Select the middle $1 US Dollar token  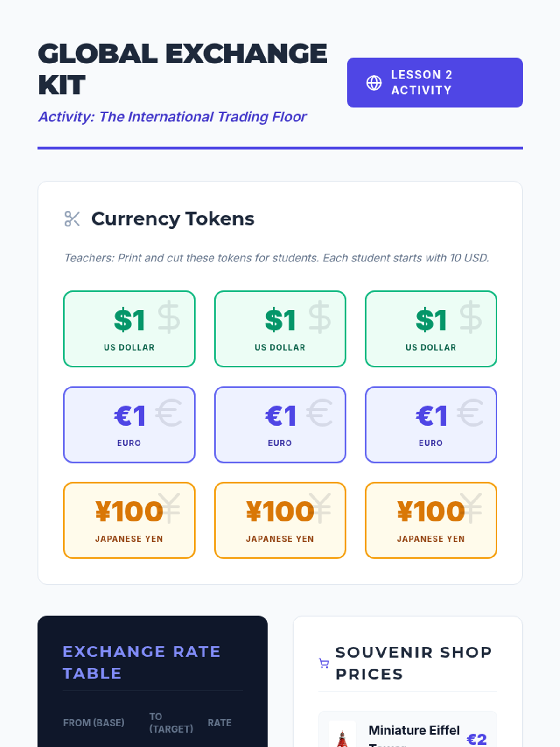(x=280, y=329)
